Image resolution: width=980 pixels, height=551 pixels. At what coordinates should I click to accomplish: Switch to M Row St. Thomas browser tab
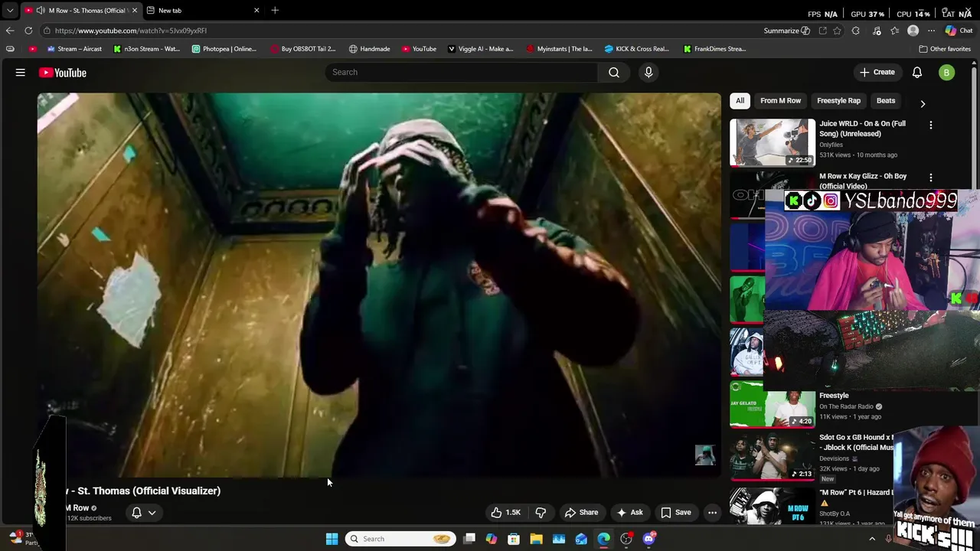coord(80,11)
